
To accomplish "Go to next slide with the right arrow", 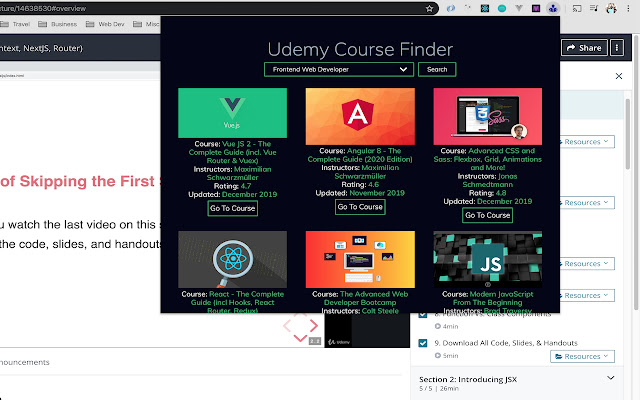I will point(314,326).
